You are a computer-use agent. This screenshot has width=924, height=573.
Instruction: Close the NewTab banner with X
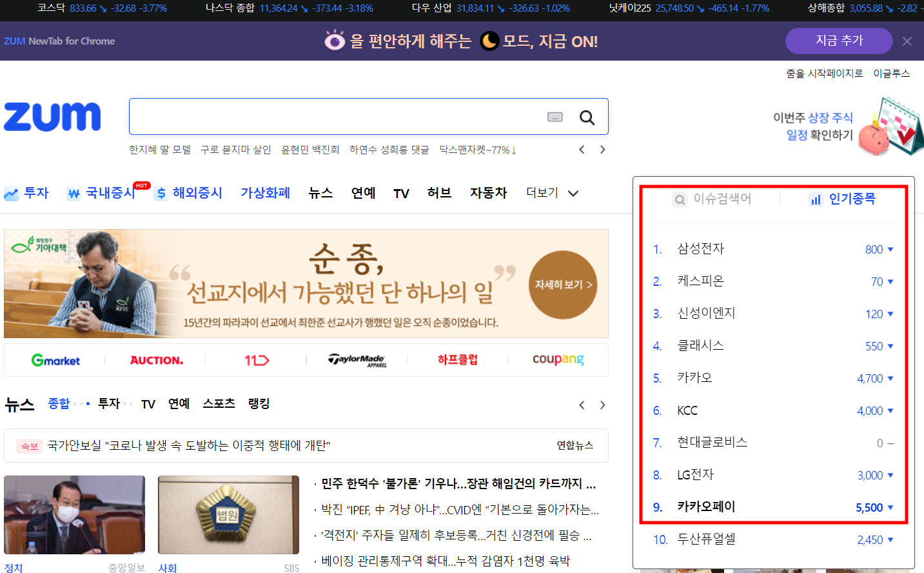click(907, 41)
